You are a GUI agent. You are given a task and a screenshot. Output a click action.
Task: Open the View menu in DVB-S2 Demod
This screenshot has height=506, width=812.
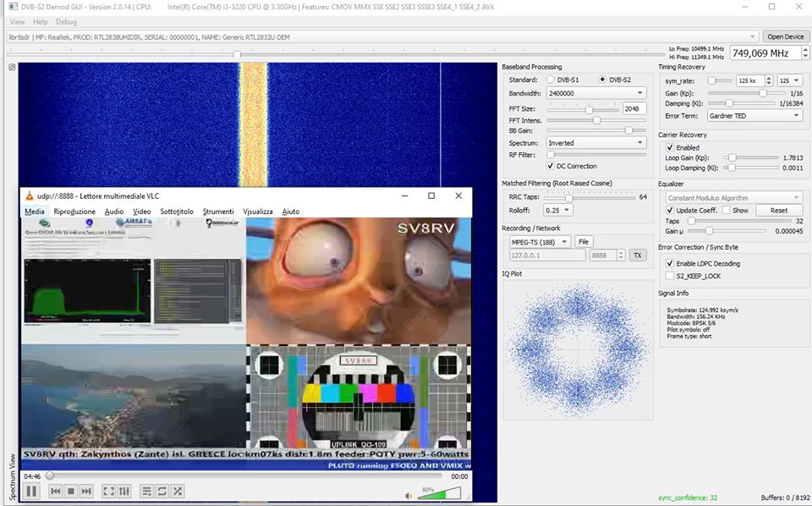click(x=17, y=22)
